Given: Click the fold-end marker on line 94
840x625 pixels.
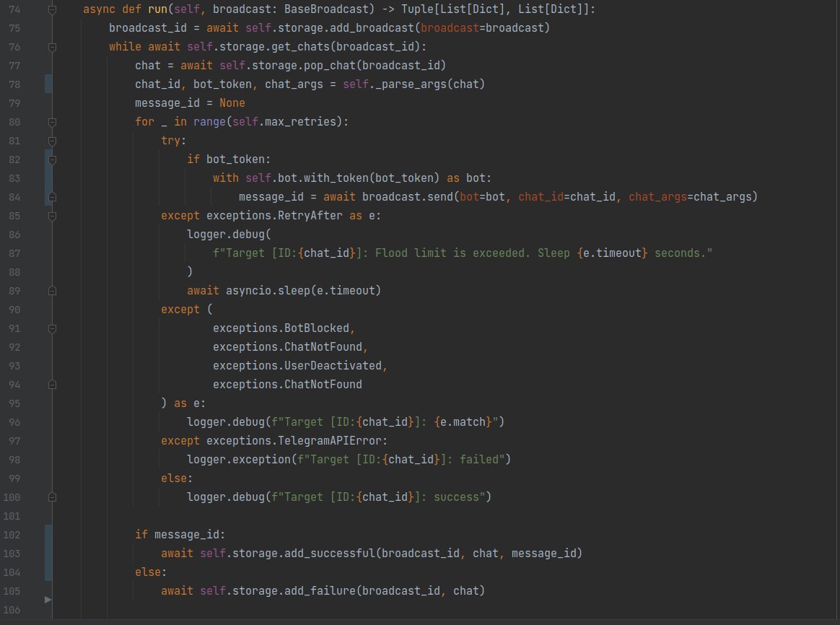Looking at the screenshot, I should 52,385.
